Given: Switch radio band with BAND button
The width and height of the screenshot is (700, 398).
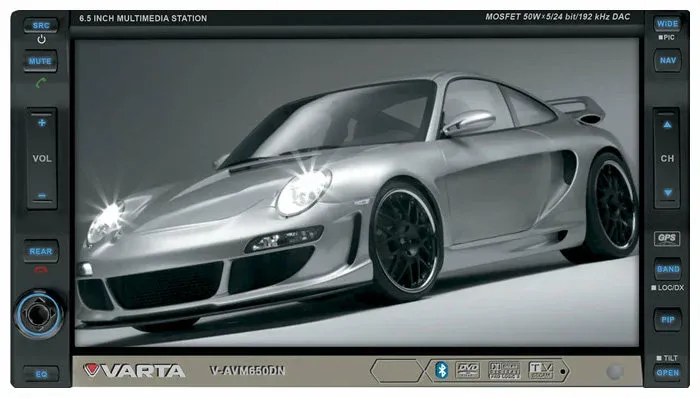Looking at the screenshot, I should [x=668, y=269].
